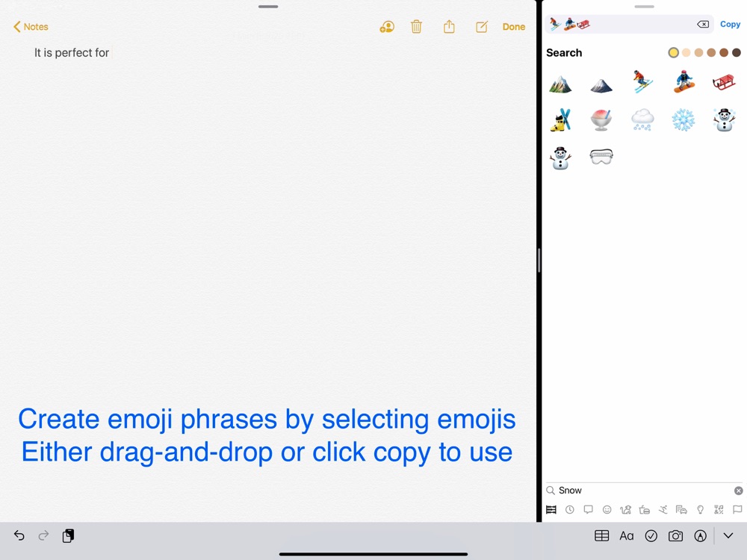Tap Done in the Notes toolbar
Screen dimensions: 747x560
pos(514,27)
